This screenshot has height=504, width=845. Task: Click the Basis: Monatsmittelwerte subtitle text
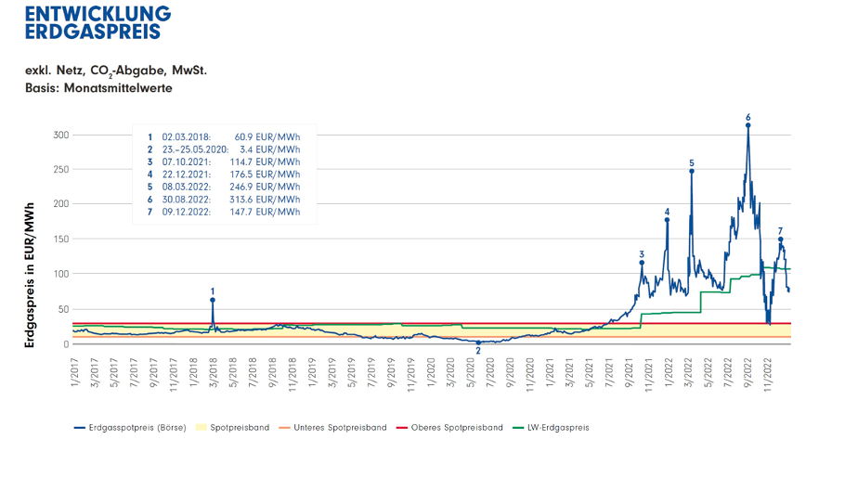click(x=98, y=88)
